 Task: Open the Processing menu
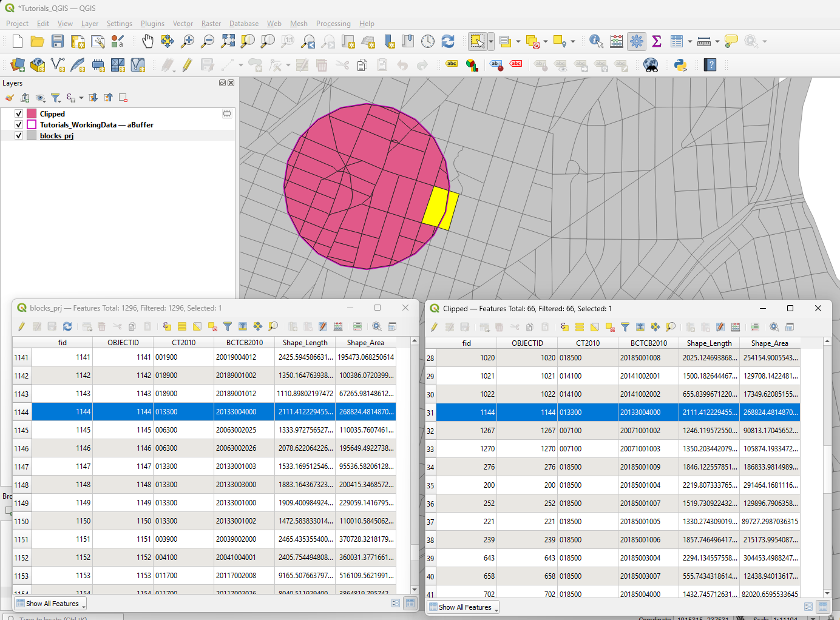[333, 24]
